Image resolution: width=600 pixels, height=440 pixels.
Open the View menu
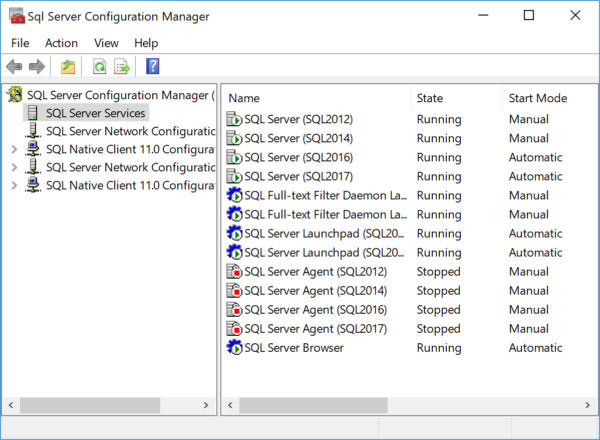tap(106, 43)
